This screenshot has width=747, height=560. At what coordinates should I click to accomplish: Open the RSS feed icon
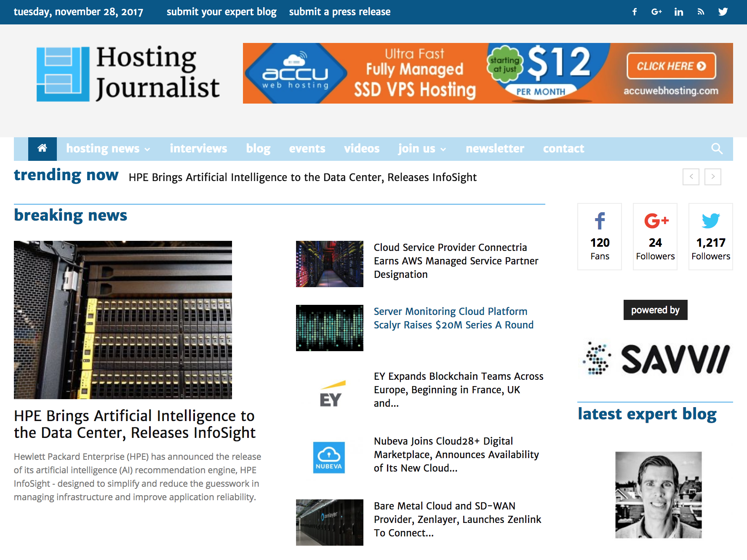[701, 12]
